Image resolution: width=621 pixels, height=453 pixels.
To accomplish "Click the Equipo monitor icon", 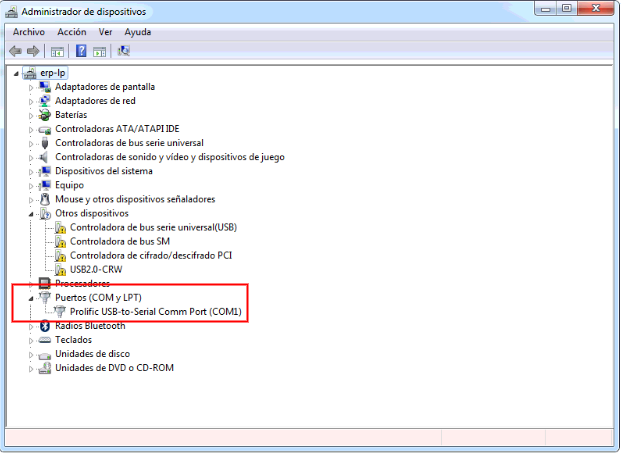I will tap(45, 185).
